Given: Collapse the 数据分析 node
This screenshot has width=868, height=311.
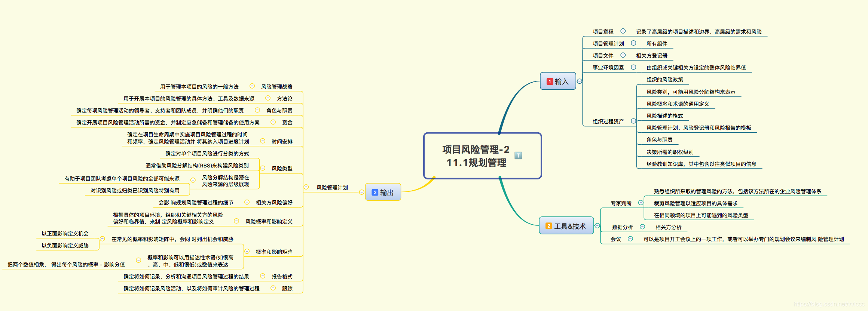Looking at the screenshot, I should (642, 227).
